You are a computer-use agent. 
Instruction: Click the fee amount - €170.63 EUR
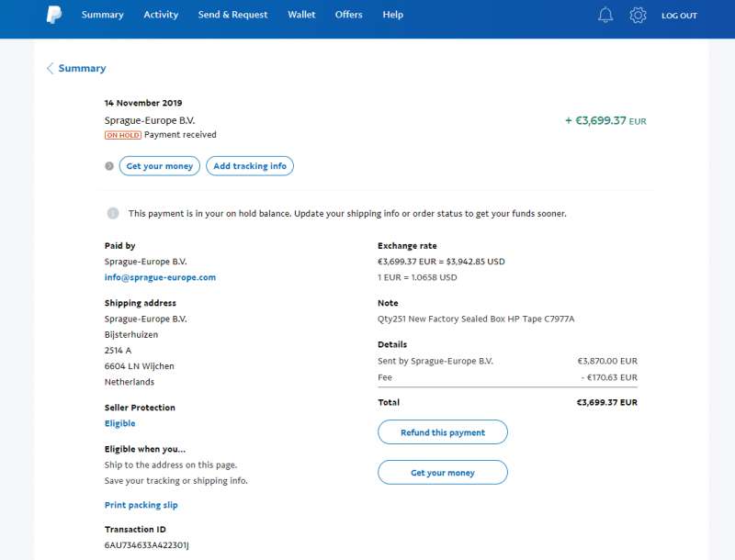(609, 377)
